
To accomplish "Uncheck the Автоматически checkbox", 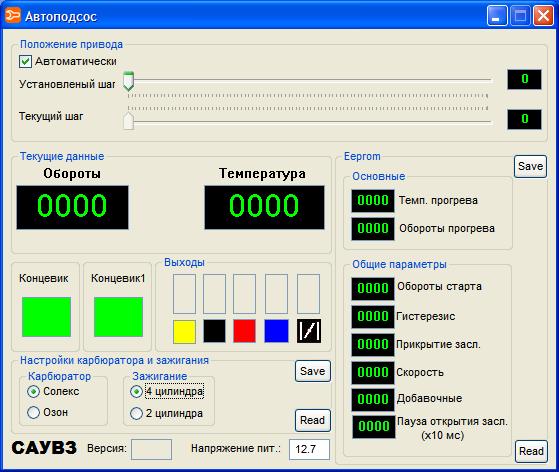I will click(25, 61).
